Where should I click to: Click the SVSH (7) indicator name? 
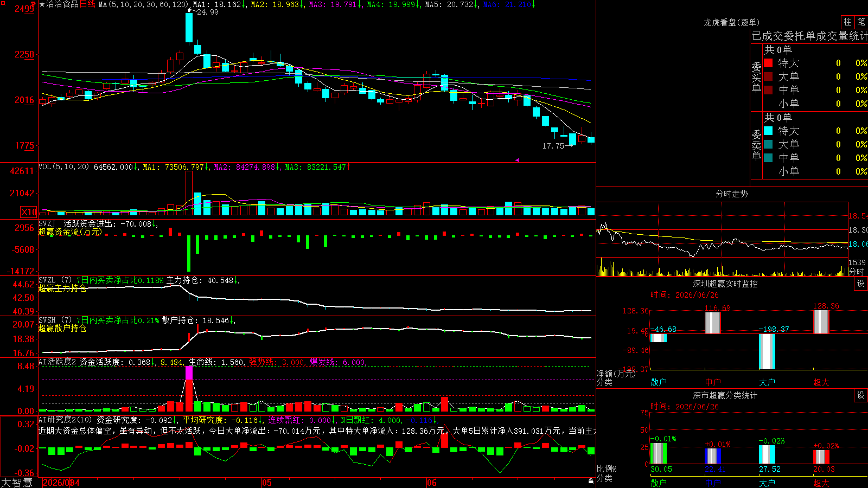click(55, 320)
